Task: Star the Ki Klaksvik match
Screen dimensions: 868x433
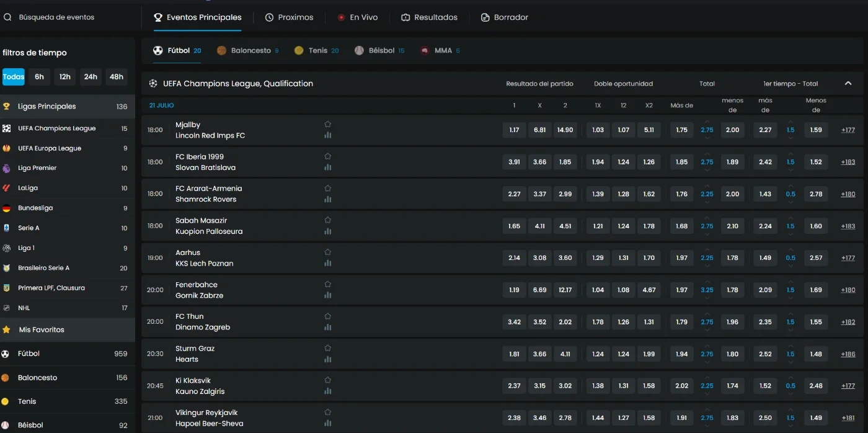Action: (328, 380)
